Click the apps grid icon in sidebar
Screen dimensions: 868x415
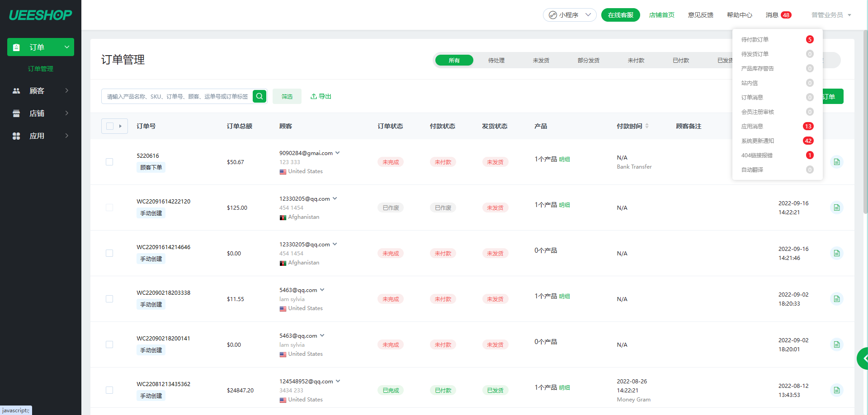coord(16,136)
